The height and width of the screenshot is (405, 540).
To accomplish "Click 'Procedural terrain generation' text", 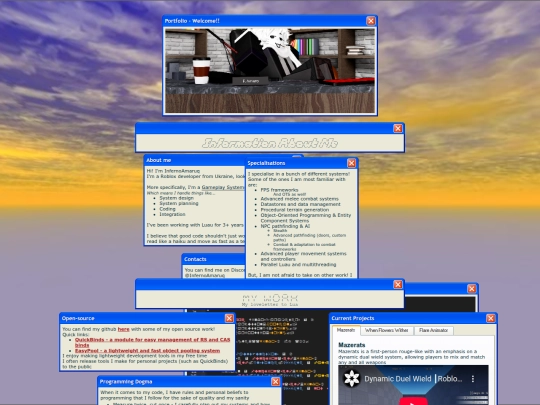I will click(x=294, y=210).
